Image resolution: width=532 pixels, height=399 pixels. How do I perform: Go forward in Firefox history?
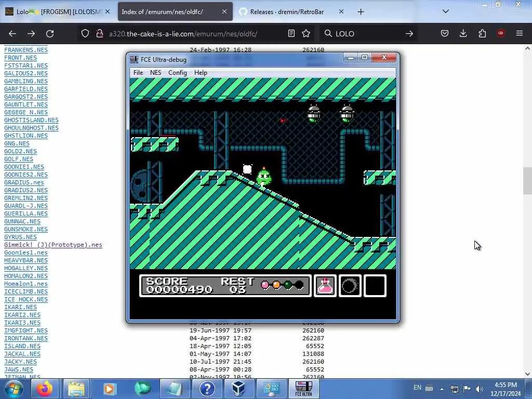[31, 34]
